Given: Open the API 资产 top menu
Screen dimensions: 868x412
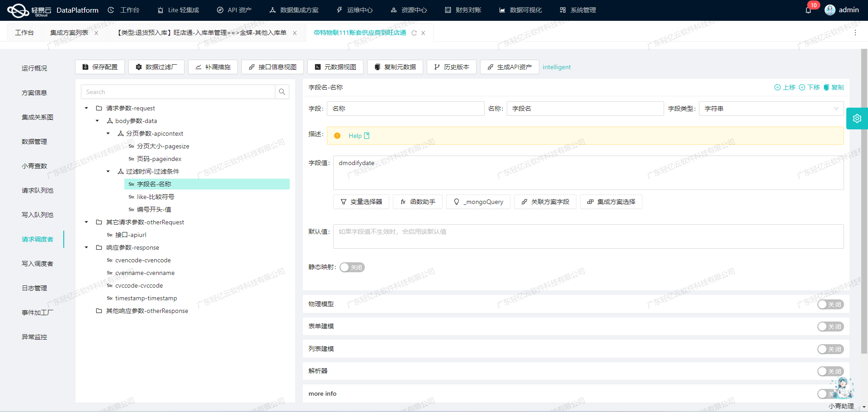Looking at the screenshot, I should point(234,10).
